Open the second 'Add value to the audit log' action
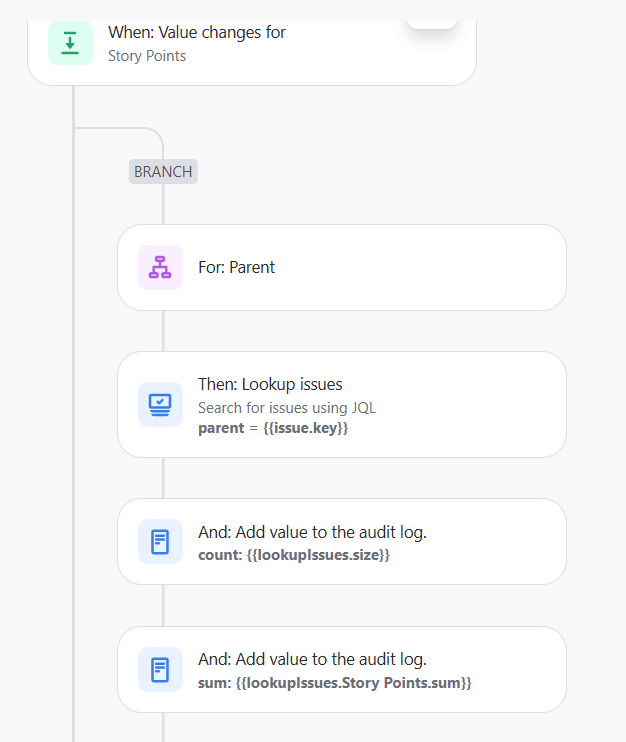Screen dimensions: 626x742 pyautogui.click(x=342, y=670)
